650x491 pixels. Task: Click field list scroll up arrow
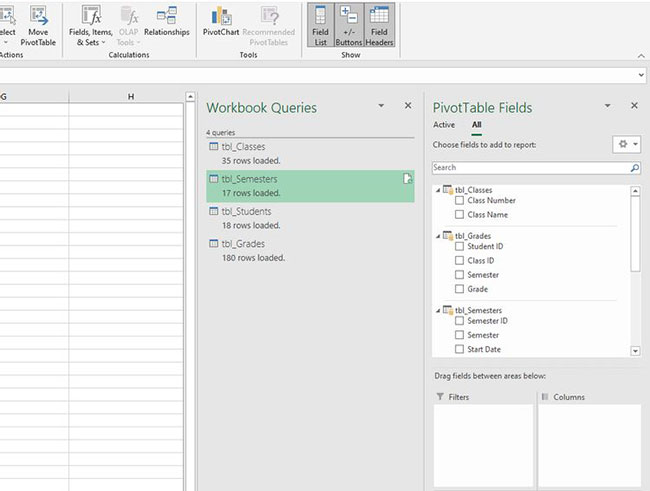(x=635, y=191)
